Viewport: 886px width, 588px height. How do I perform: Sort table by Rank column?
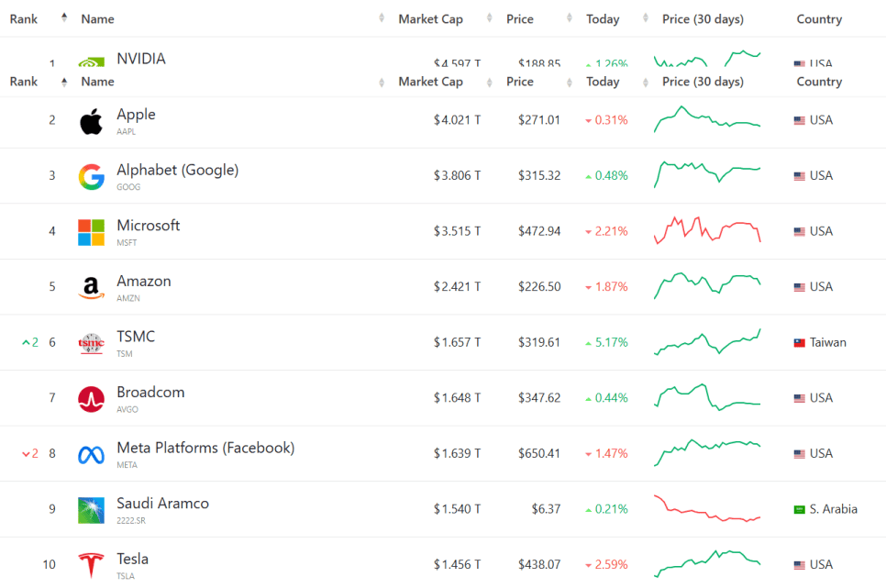[x=24, y=82]
